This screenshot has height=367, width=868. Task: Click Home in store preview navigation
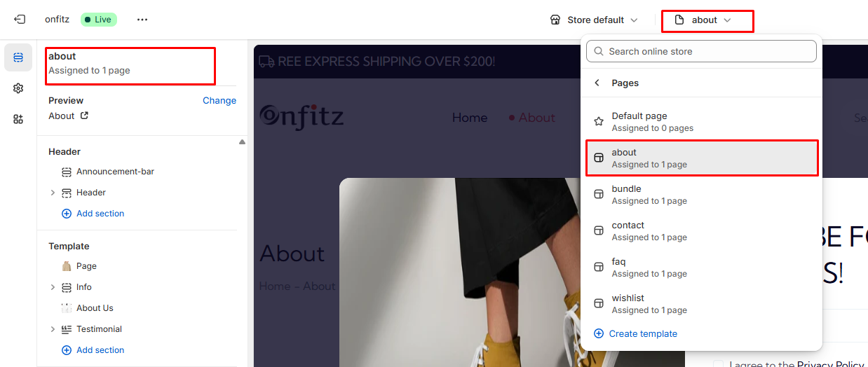(470, 118)
